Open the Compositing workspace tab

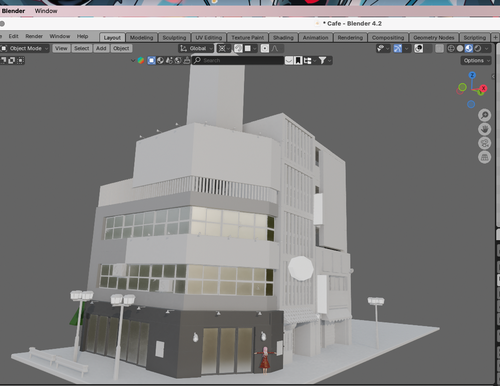(x=388, y=38)
